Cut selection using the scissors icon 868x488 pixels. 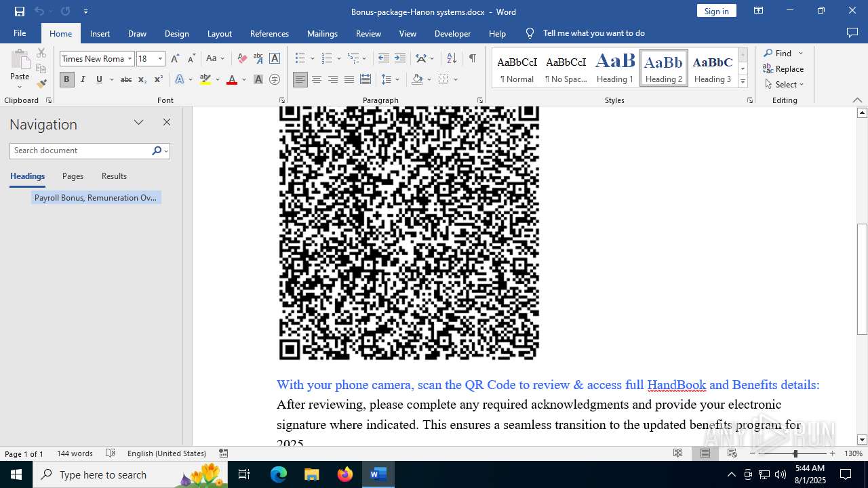point(41,53)
